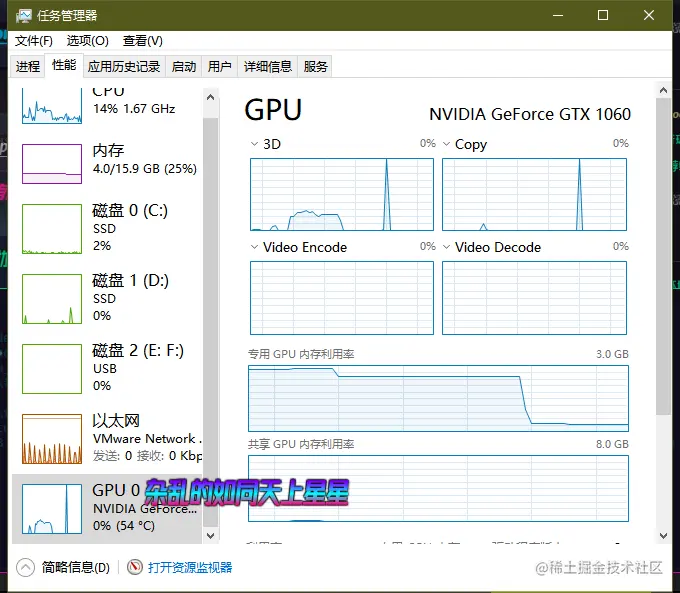The image size is (680, 593).
Task: Open the 服务 tab
Action: point(315,66)
